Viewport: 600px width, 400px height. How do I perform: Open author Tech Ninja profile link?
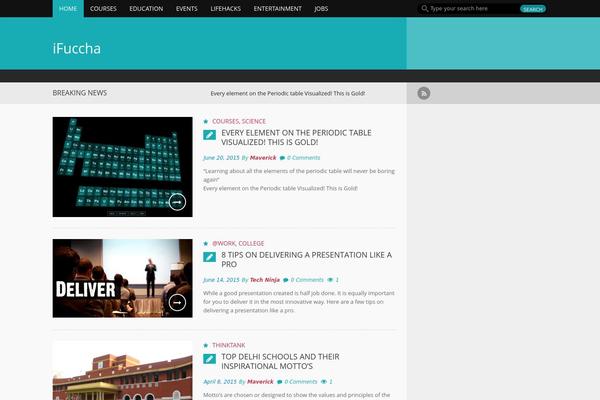click(x=264, y=280)
